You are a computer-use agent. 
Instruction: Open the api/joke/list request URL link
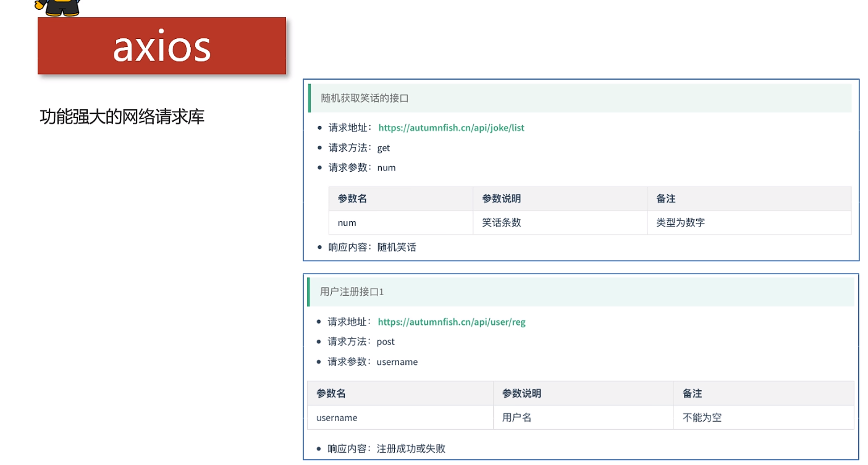[451, 128]
